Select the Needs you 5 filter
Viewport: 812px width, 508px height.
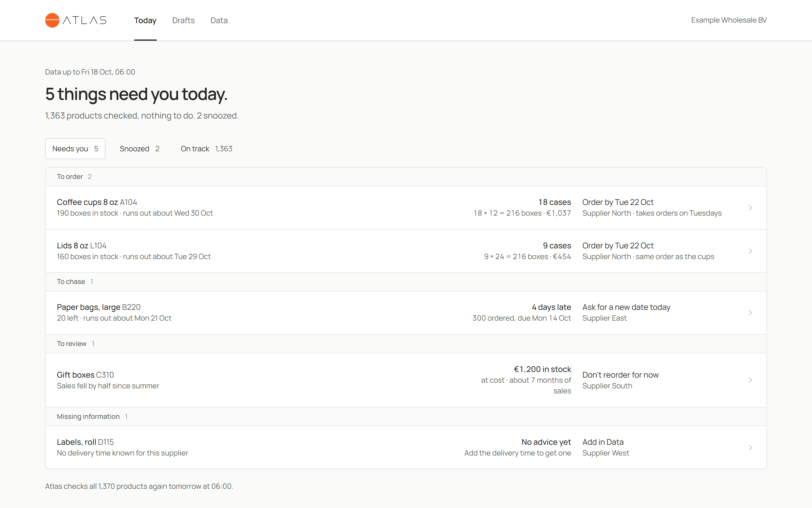click(x=75, y=148)
